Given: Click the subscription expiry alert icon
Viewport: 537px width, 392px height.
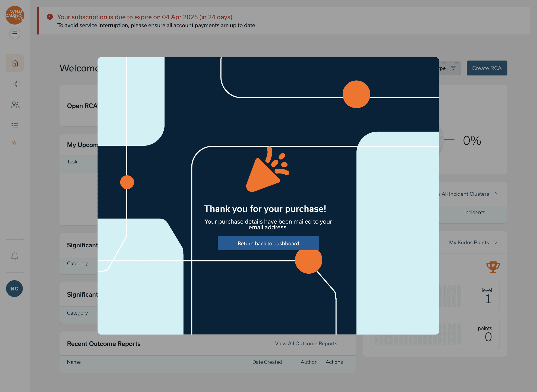Looking at the screenshot, I should coord(50,17).
